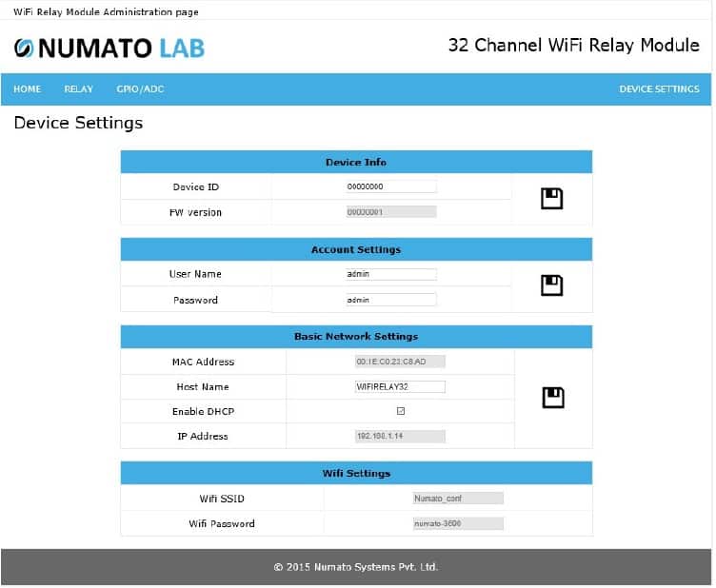Screen dimensions: 716x588
Task: Save the Device Info section
Action: 551,199
